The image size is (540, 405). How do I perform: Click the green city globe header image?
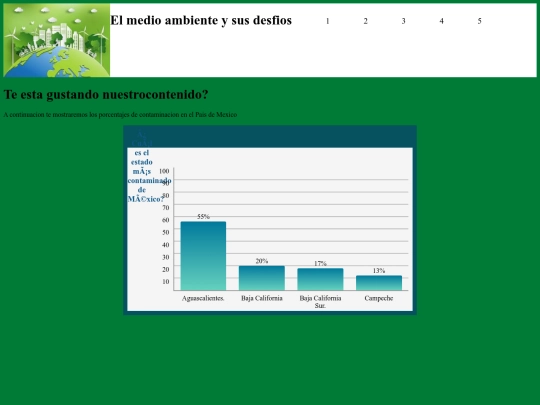56,40
